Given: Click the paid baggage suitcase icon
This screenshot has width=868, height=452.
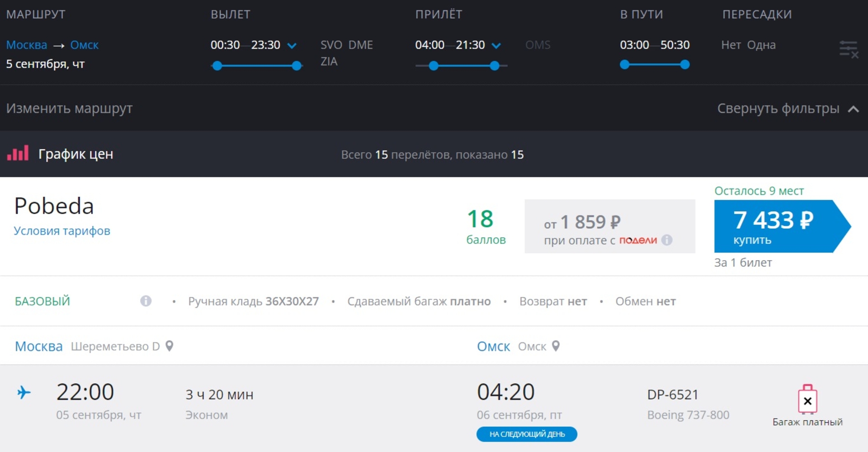Looking at the screenshot, I should coord(807,400).
